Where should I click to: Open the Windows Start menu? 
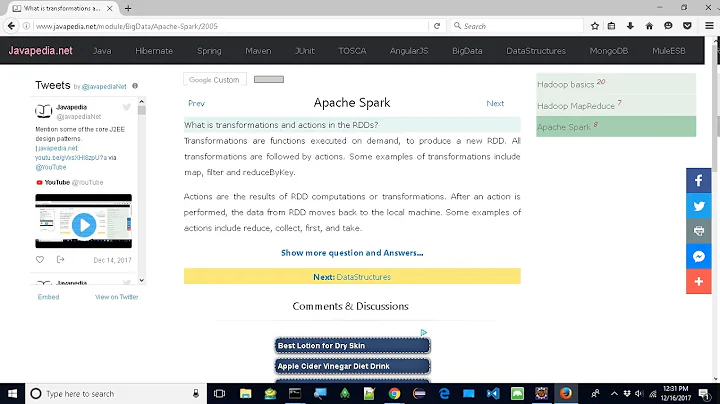tap(12, 394)
